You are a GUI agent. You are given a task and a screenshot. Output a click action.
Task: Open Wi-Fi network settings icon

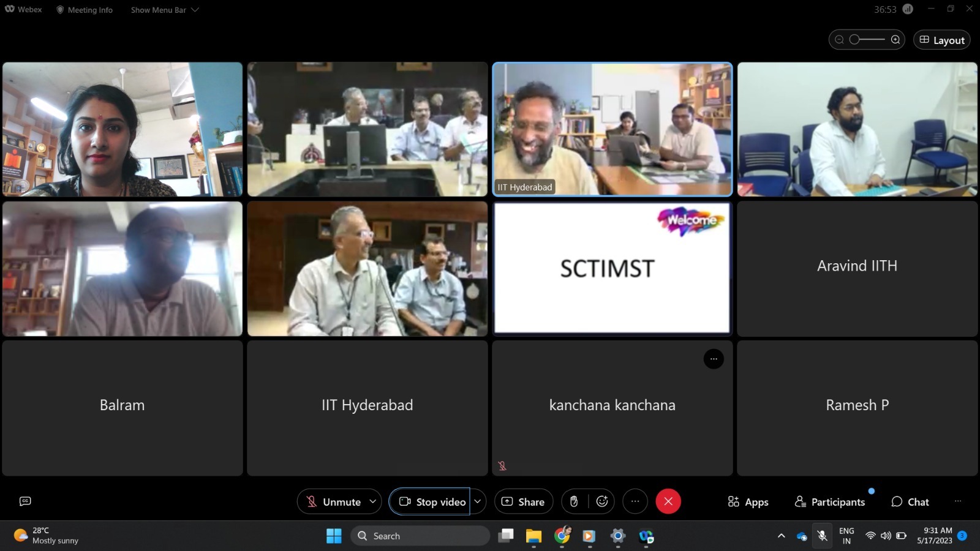870,536
